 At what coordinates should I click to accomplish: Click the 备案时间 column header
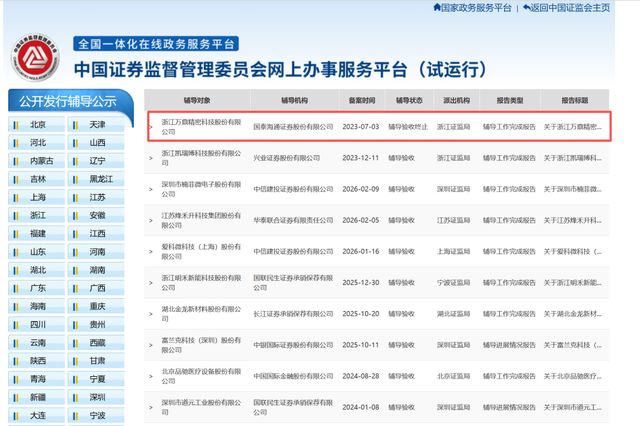point(362,100)
